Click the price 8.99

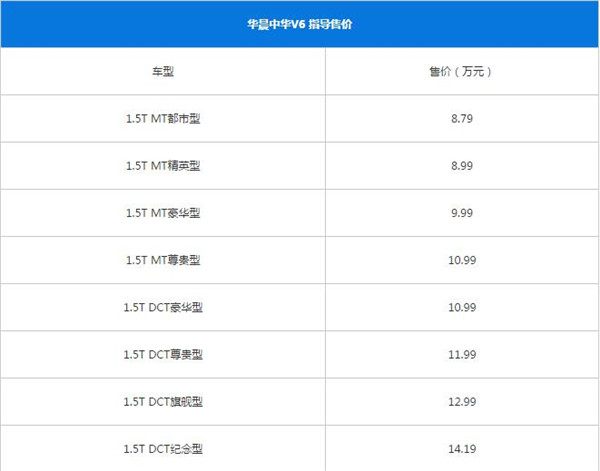coord(462,166)
